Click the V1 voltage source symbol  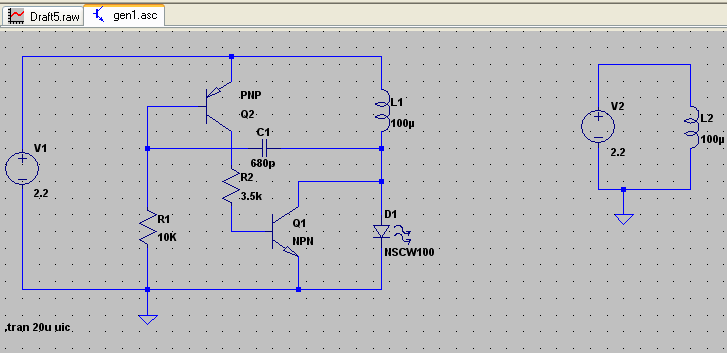pyautogui.click(x=22, y=167)
